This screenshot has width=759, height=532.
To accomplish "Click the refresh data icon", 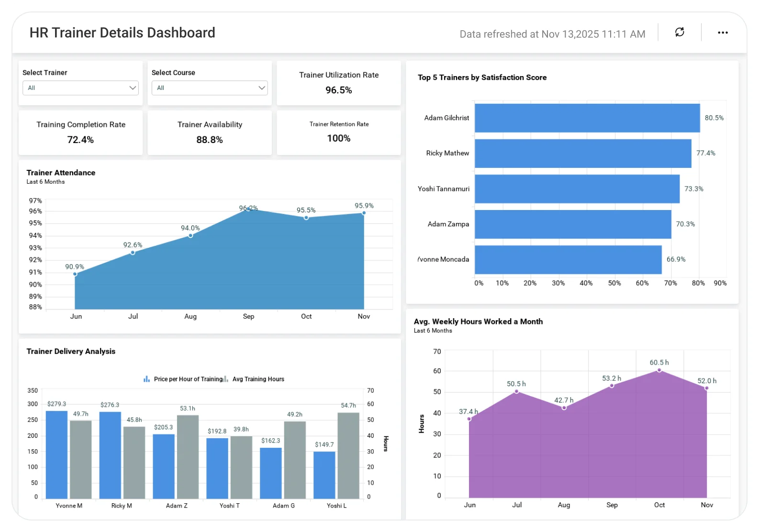I will click(x=680, y=33).
